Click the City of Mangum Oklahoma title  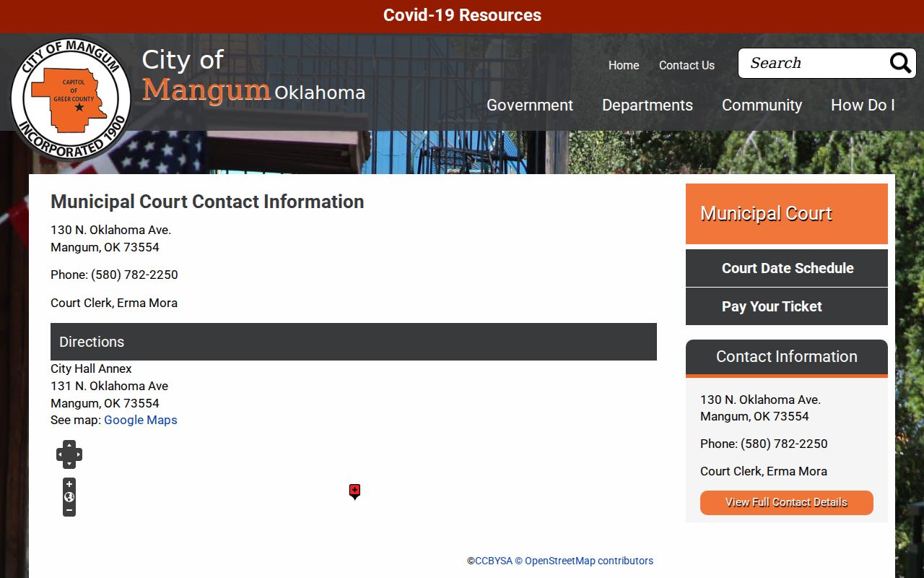253,77
